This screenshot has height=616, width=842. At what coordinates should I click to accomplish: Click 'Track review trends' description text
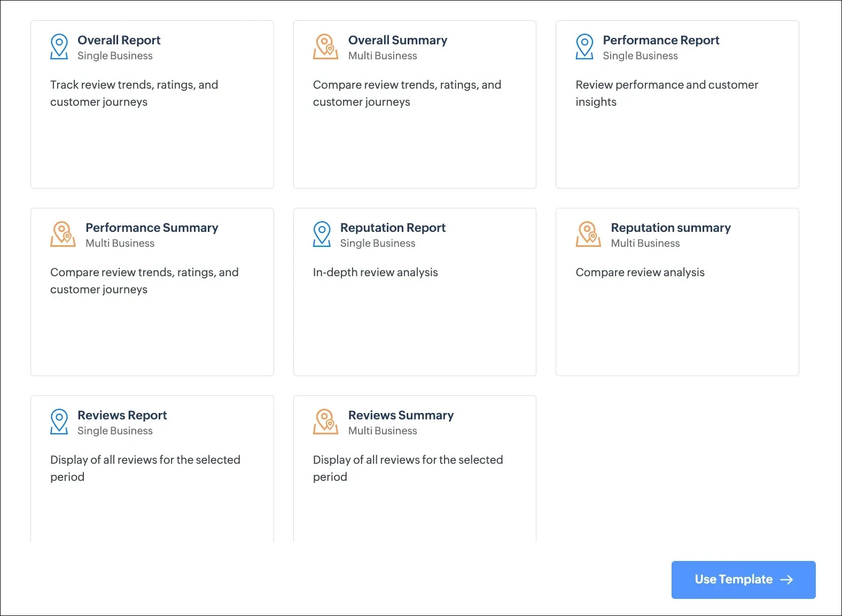pos(134,93)
